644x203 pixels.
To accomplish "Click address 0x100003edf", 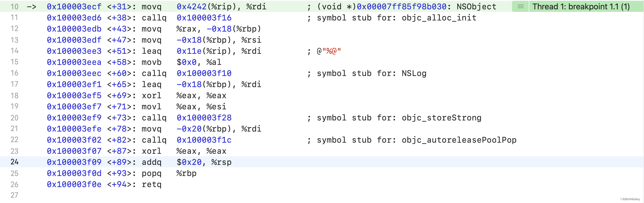I will (x=74, y=40).
